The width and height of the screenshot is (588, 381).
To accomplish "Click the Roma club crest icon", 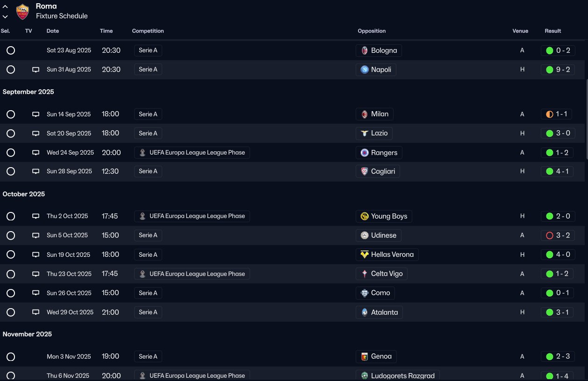I will 22,12.
